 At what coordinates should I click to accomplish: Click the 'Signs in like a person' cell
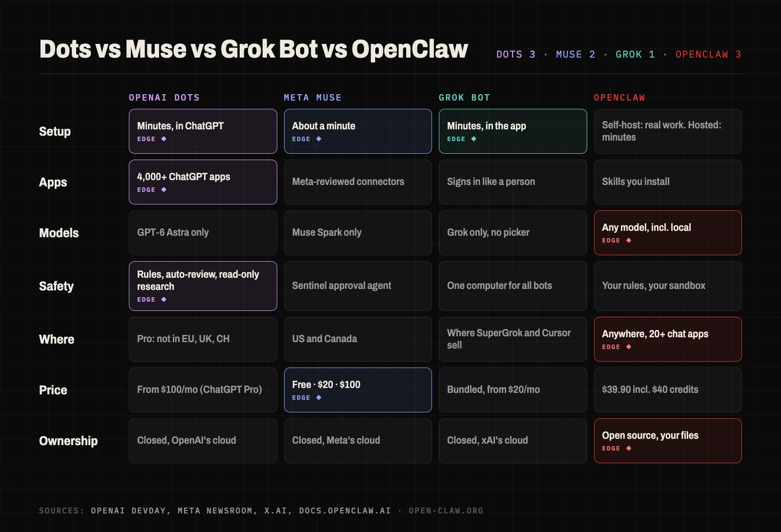point(513,182)
